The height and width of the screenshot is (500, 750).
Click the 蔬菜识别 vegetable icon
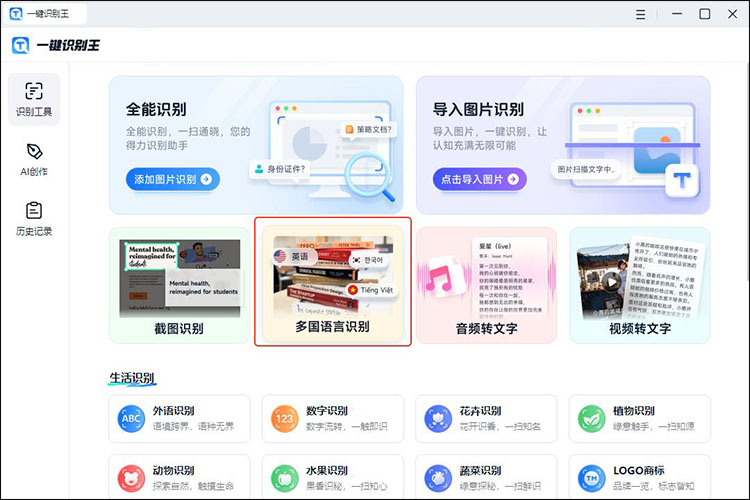438,478
